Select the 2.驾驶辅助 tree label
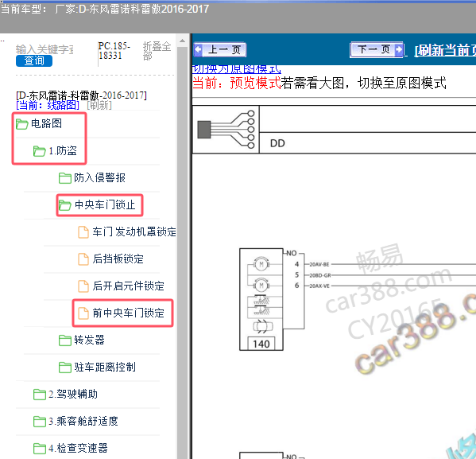Image resolution: width=476 pixels, height=459 pixels. [73, 395]
